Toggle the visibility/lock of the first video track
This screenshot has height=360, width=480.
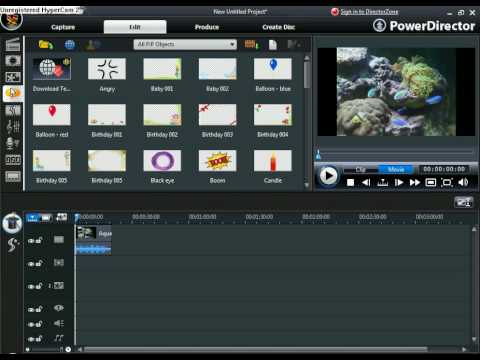35,240
